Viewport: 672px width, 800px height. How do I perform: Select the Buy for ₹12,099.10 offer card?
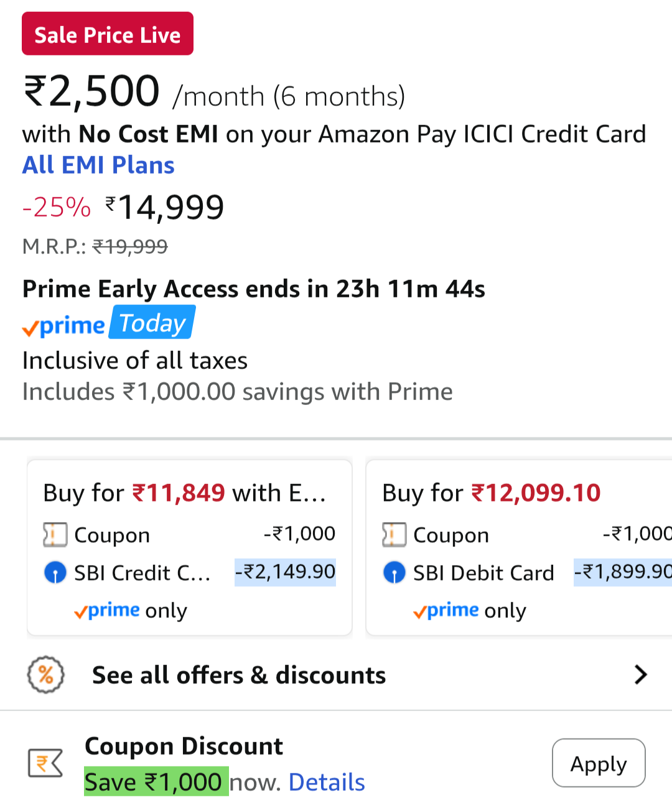520,547
